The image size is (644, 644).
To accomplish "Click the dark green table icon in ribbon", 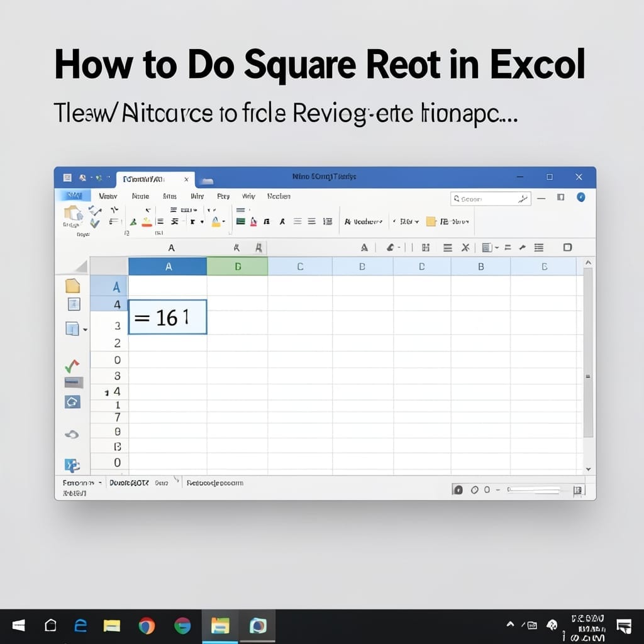I will [241, 222].
